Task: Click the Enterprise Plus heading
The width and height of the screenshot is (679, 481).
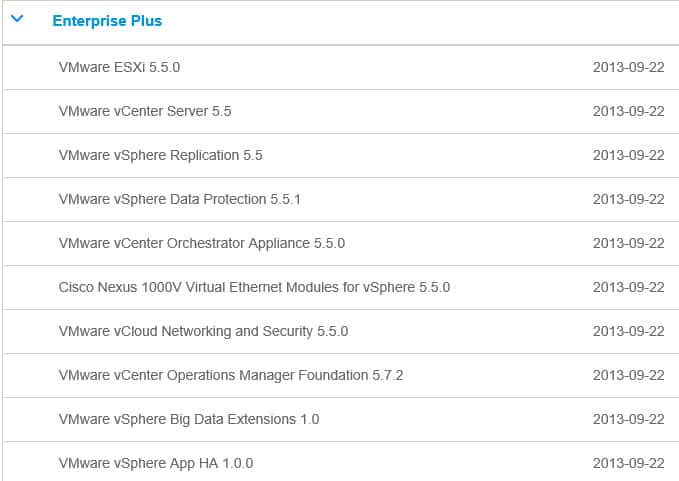Action: 107,21
